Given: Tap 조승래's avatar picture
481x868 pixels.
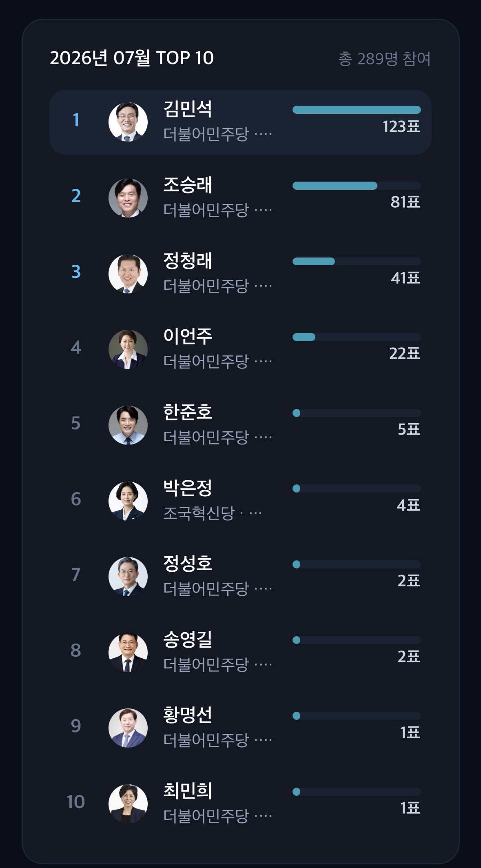Looking at the screenshot, I should tap(128, 198).
